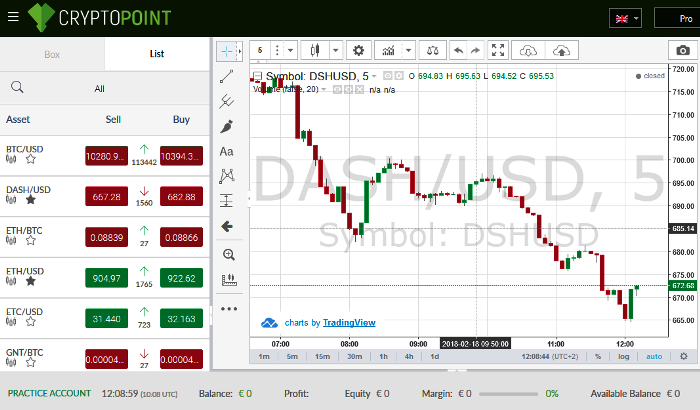This screenshot has height=410, width=700.
Task: Expand the indicators dropdown arrow
Action: click(x=408, y=50)
